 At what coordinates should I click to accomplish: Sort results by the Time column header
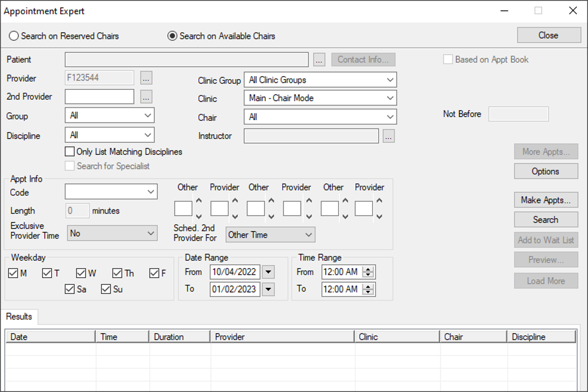click(122, 337)
